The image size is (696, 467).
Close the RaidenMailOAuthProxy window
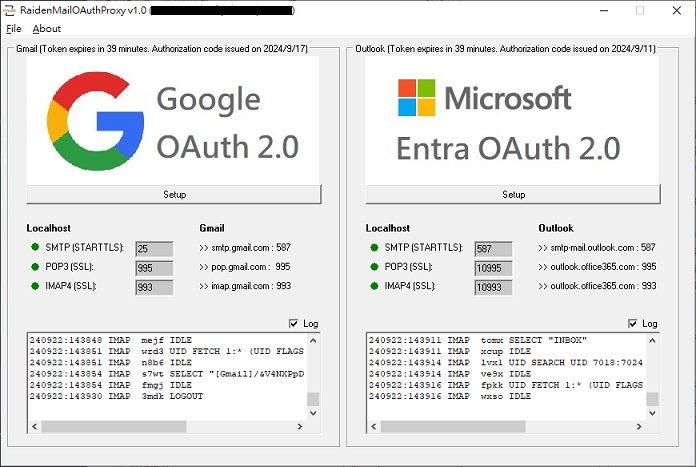tap(676, 10)
